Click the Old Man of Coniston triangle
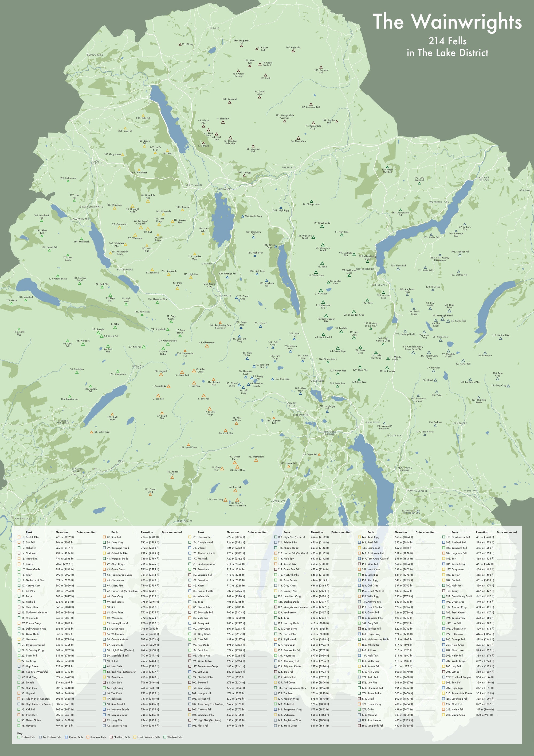 [x=238, y=500]
